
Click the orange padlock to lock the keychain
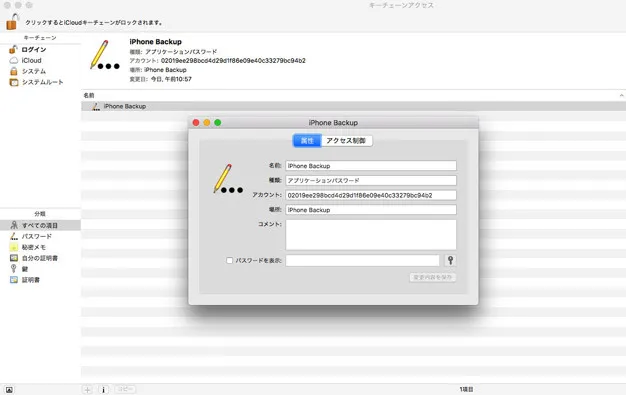click(12, 22)
